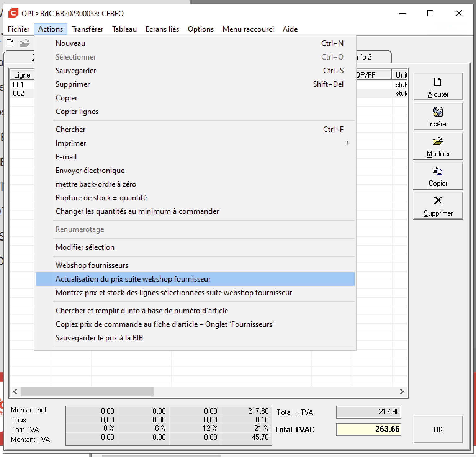This screenshot has width=476, height=457.
Task: Open the Aide menu
Action: [x=290, y=29]
